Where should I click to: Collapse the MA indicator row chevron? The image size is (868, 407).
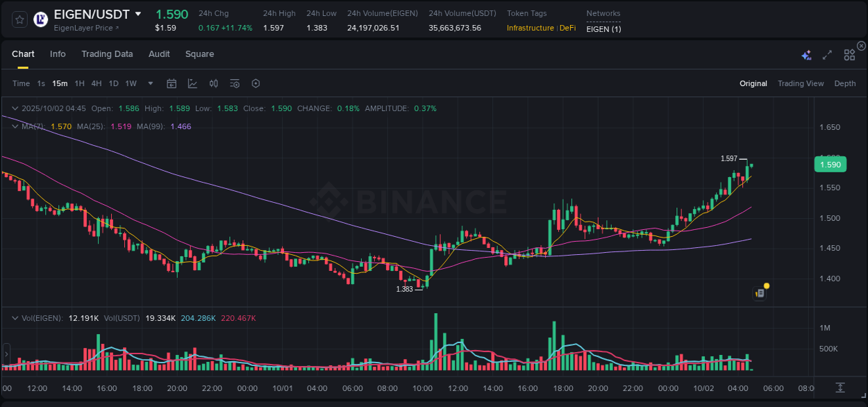14,126
